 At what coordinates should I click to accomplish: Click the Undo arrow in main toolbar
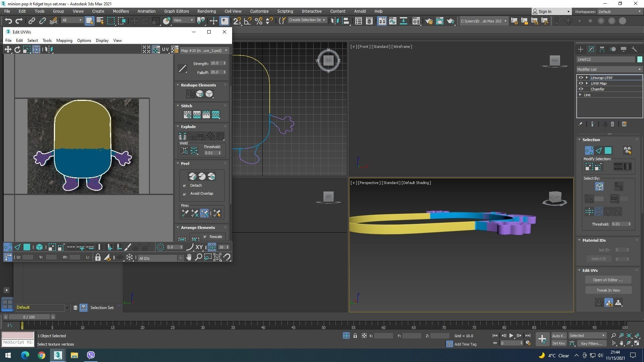pyautogui.click(x=8, y=21)
